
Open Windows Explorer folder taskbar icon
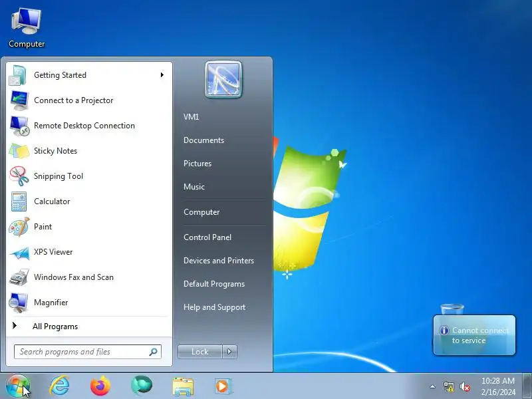183,387
